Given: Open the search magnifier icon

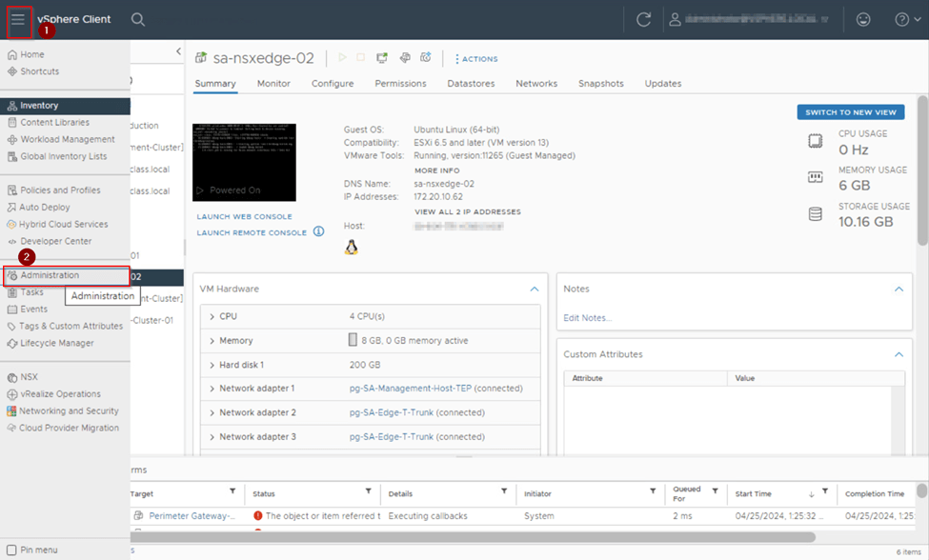Looking at the screenshot, I should click(138, 19).
